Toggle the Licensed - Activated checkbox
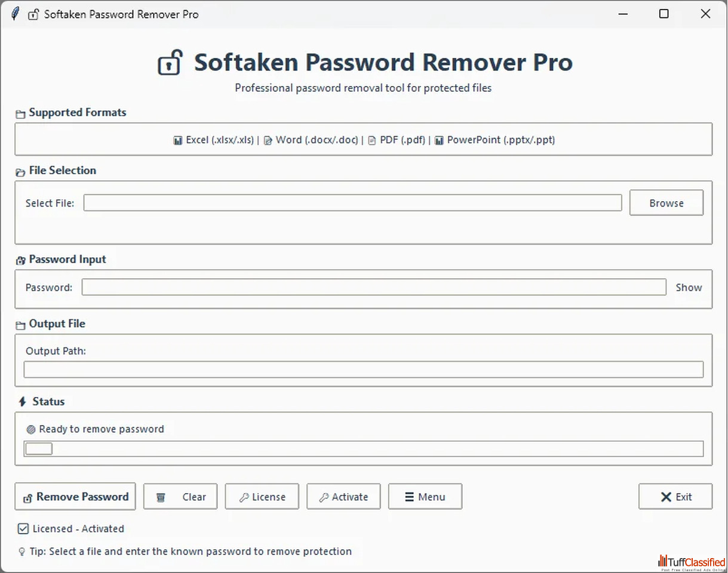The height and width of the screenshot is (573, 728). (x=23, y=529)
